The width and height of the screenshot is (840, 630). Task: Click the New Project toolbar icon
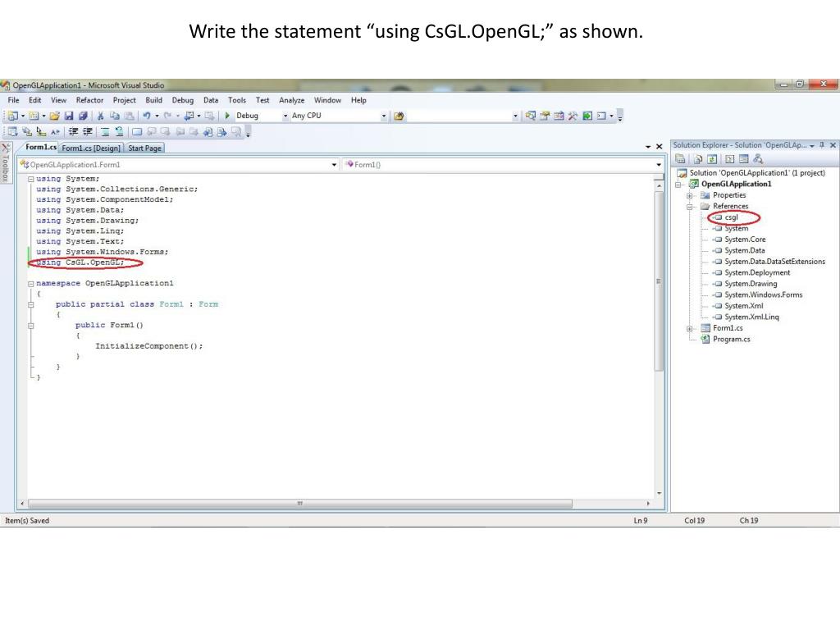(13, 116)
